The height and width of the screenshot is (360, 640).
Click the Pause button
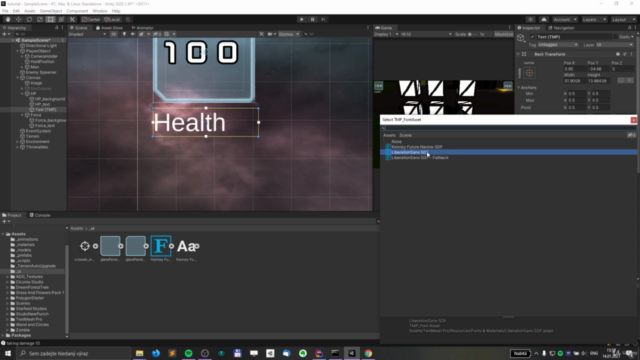(313, 19)
